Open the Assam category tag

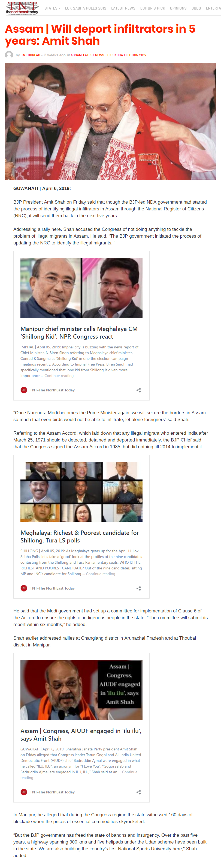[x=76, y=55]
